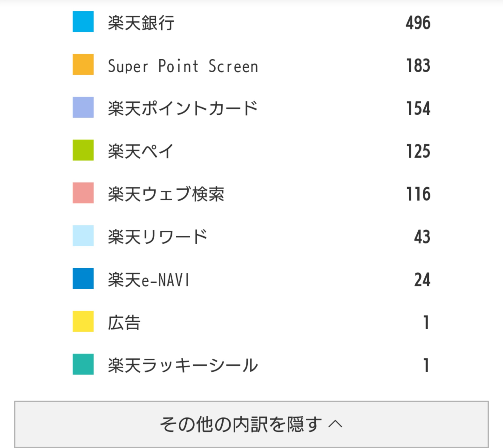This screenshot has width=503, height=448.
Task: Click the dark blue 楽天e-NAVI swatch
Action: click(x=83, y=279)
